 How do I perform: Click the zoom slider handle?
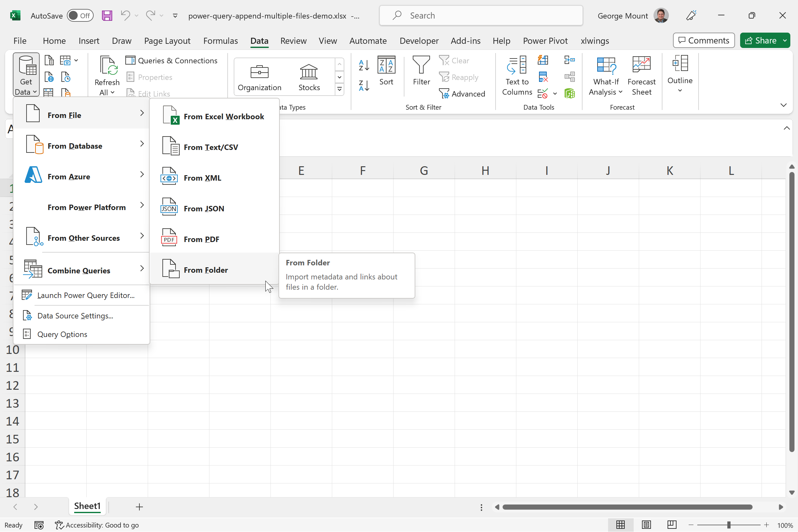728,525
